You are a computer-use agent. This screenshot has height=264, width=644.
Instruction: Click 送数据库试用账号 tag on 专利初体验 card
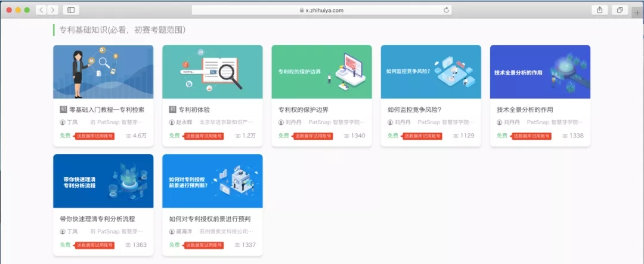(x=203, y=136)
